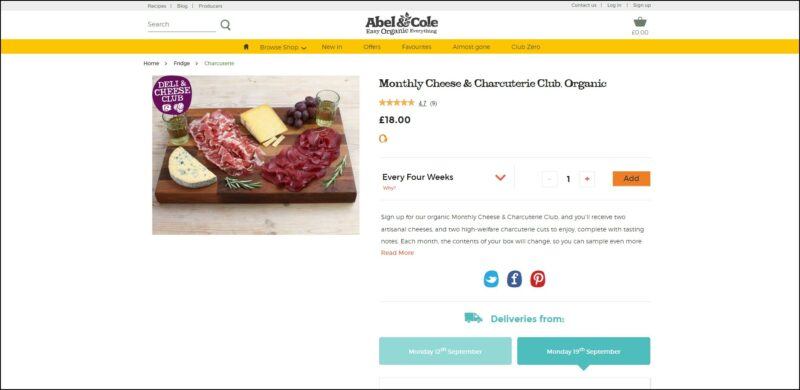Click the search magnifier icon
The width and height of the screenshot is (800, 390).
[225, 25]
